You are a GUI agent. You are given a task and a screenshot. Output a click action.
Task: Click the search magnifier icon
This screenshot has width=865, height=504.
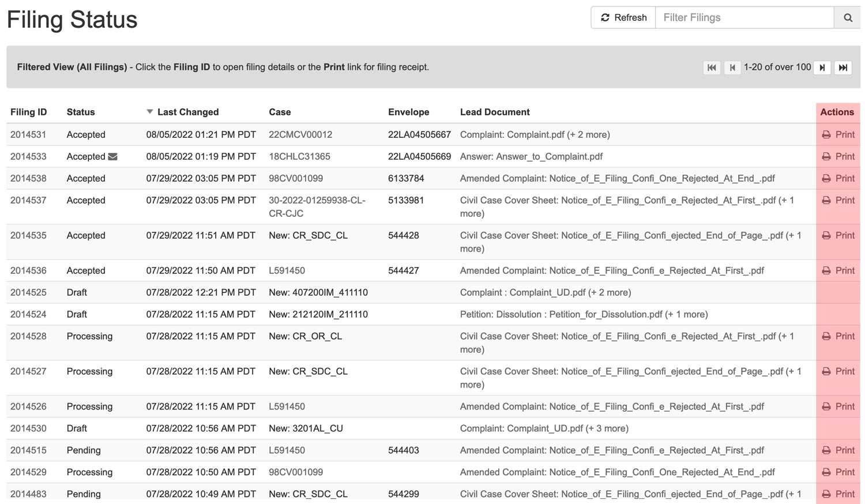[x=848, y=17]
